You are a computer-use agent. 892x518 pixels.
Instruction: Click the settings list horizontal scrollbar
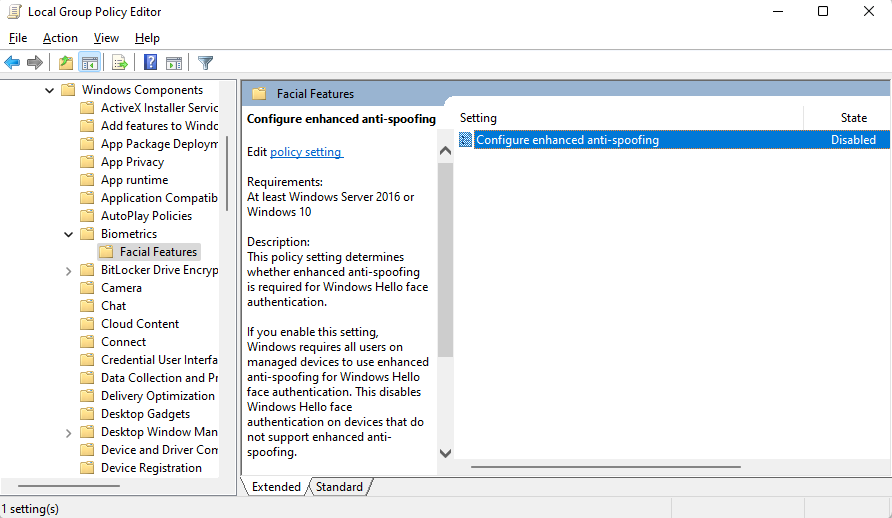[x=606, y=467]
